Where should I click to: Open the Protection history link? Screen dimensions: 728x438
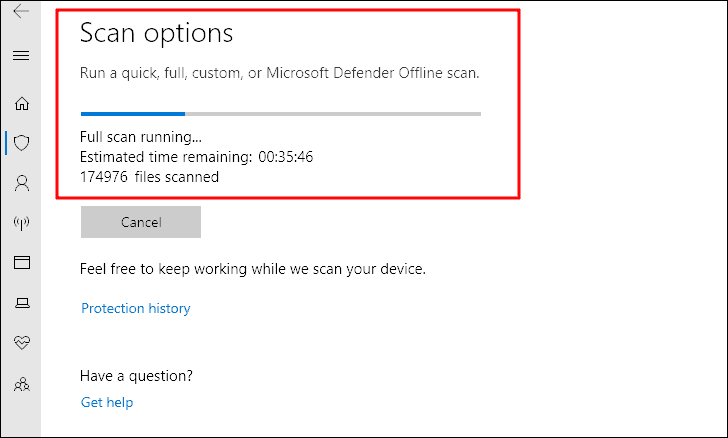135,308
